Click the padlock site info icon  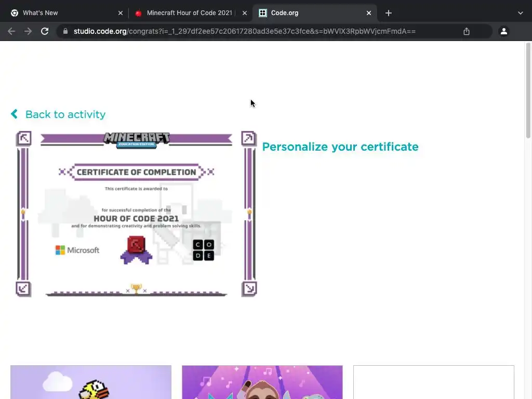[x=65, y=31]
